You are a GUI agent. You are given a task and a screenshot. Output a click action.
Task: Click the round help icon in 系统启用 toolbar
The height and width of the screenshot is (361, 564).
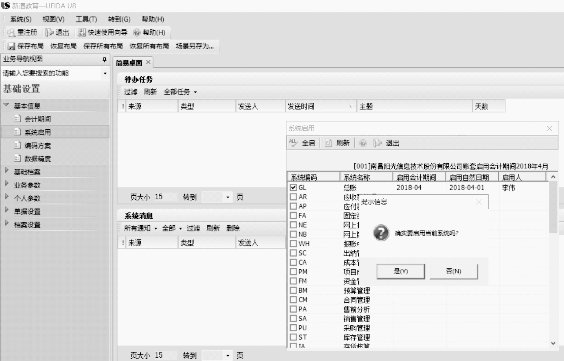point(363,143)
